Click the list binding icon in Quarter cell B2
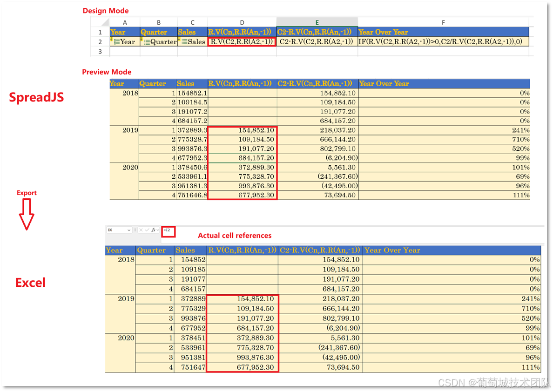 tap(147, 42)
